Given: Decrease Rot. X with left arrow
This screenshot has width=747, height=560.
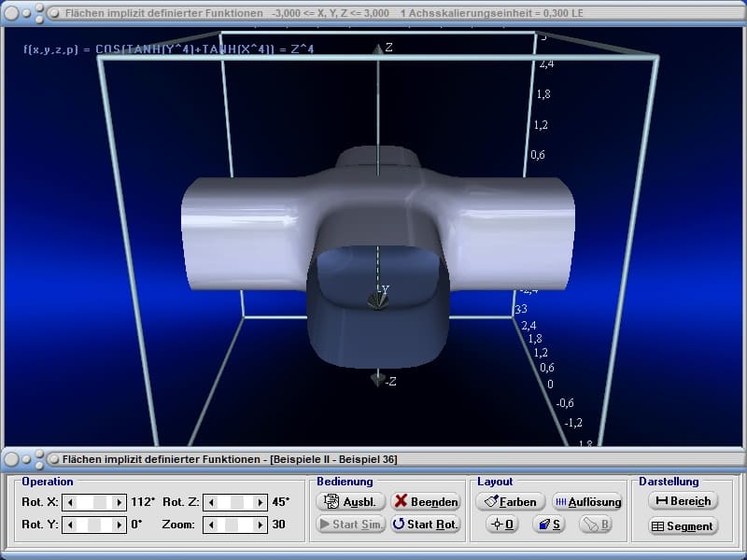Looking at the screenshot, I should pos(69,502).
